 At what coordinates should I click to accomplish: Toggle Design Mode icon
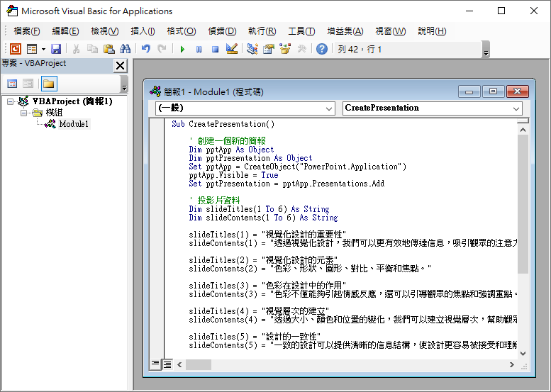(x=232, y=49)
